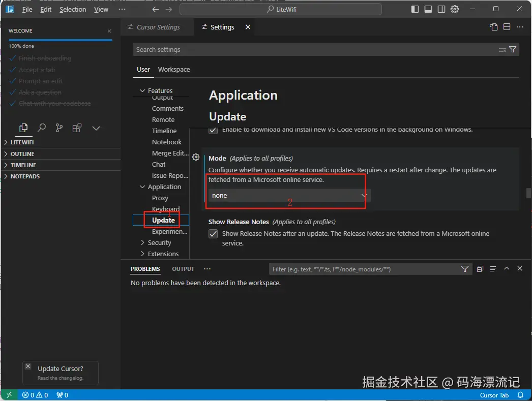Open notifications bell icon
The image size is (532, 401).
pyautogui.click(x=520, y=395)
